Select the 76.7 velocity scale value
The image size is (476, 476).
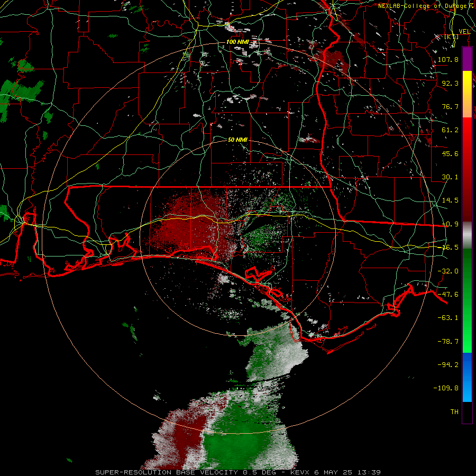(x=450, y=106)
